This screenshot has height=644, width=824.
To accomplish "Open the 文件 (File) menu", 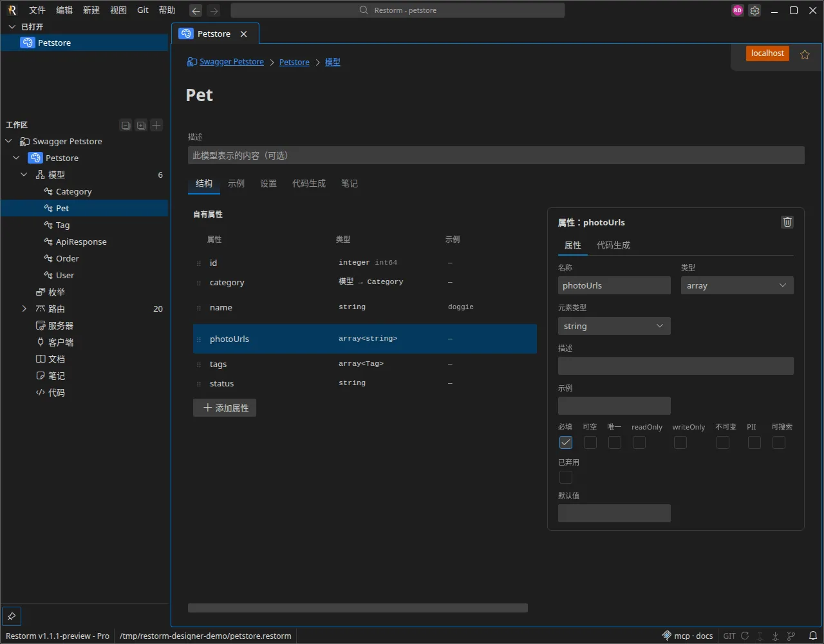I will click(37, 10).
